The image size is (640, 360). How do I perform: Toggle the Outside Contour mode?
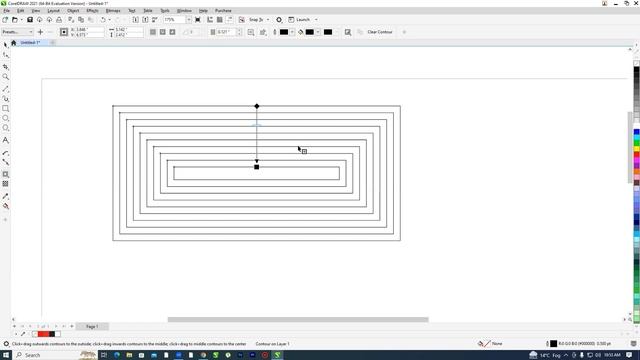tap(173, 32)
